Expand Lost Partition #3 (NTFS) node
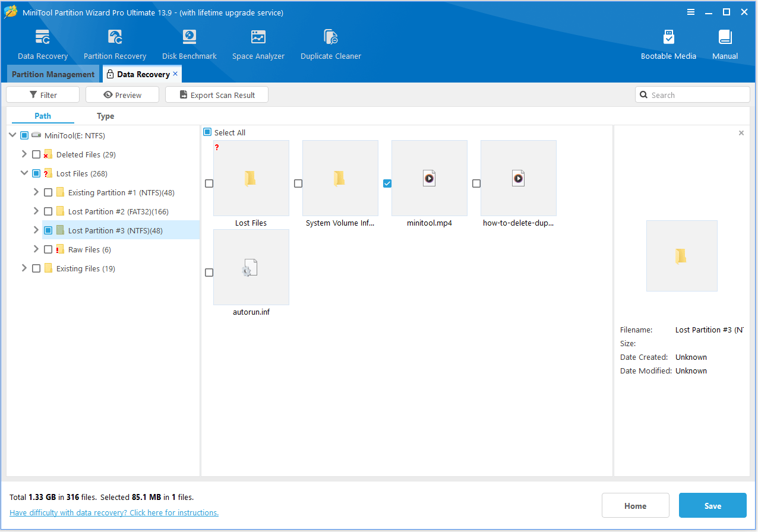The height and width of the screenshot is (532, 758). tap(36, 230)
